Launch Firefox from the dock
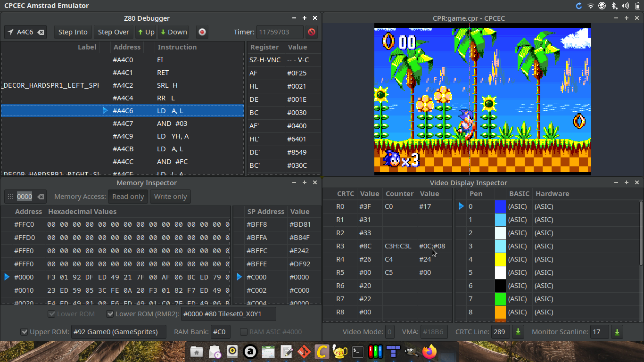This screenshot has width=644, height=362. pos(429,352)
